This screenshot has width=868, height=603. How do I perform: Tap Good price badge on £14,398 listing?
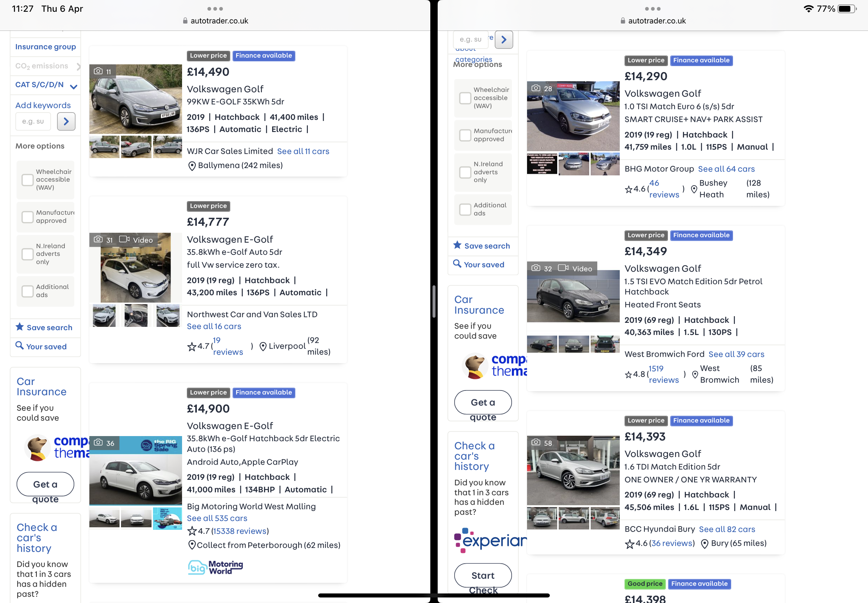click(645, 584)
